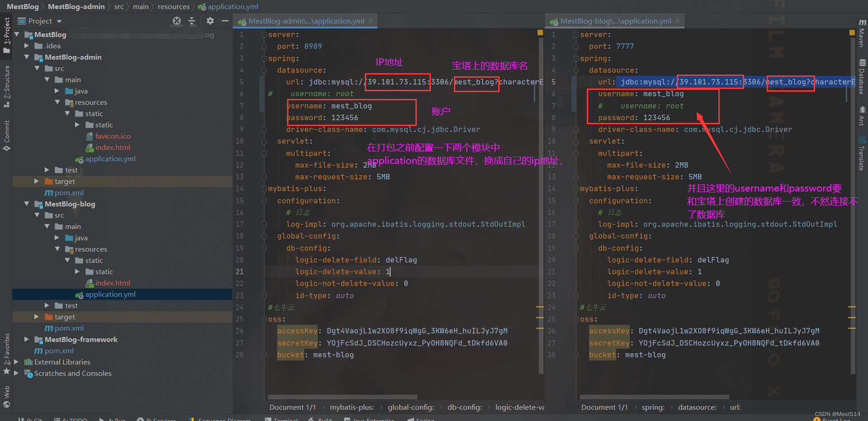Click global-config: breadcrumb in left editor
This screenshot has width=868, height=421.
[410, 407]
